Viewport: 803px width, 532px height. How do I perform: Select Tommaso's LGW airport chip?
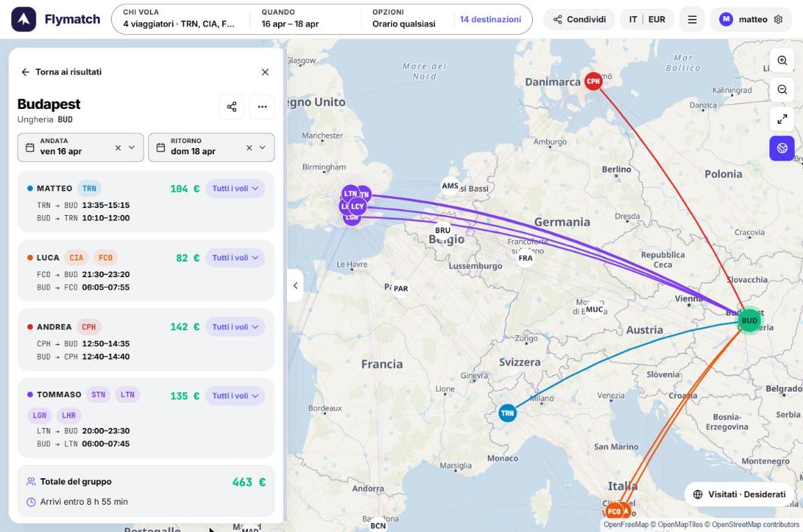(40, 415)
